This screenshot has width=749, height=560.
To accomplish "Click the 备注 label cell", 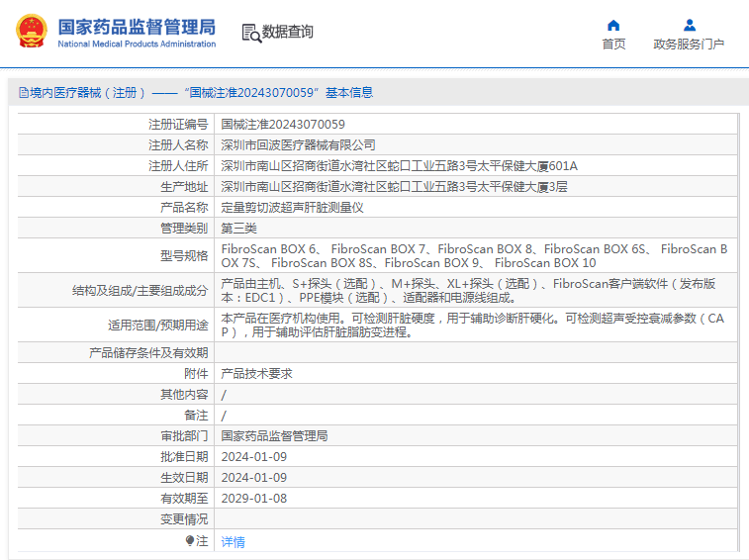I will pyautogui.click(x=116, y=416).
